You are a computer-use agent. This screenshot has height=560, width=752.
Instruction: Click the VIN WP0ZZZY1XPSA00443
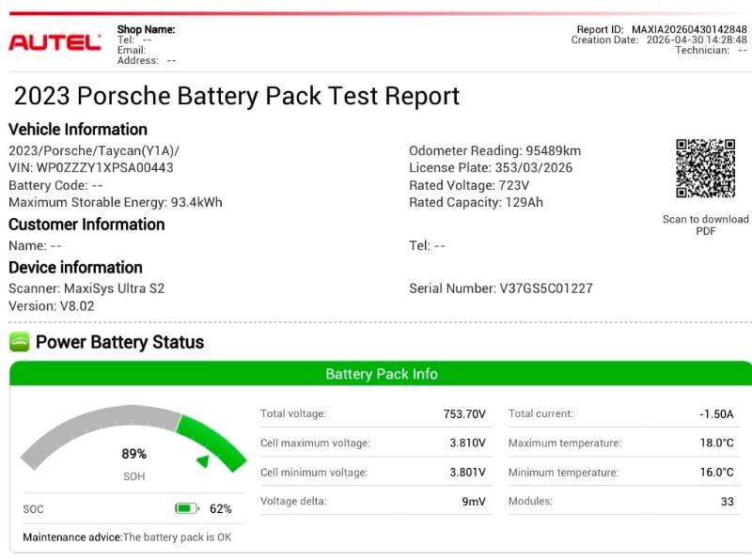click(x=91, y=168)
